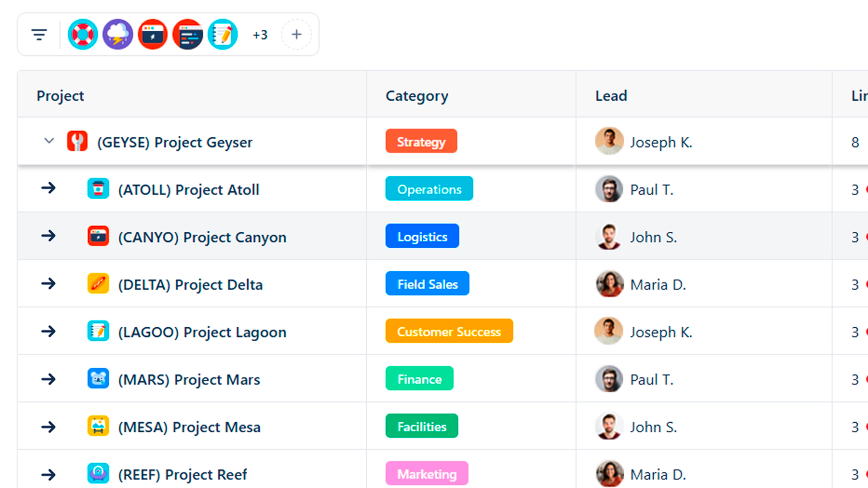
Task: Click the arrow beside Project Mesa
Action: [48, 427]
